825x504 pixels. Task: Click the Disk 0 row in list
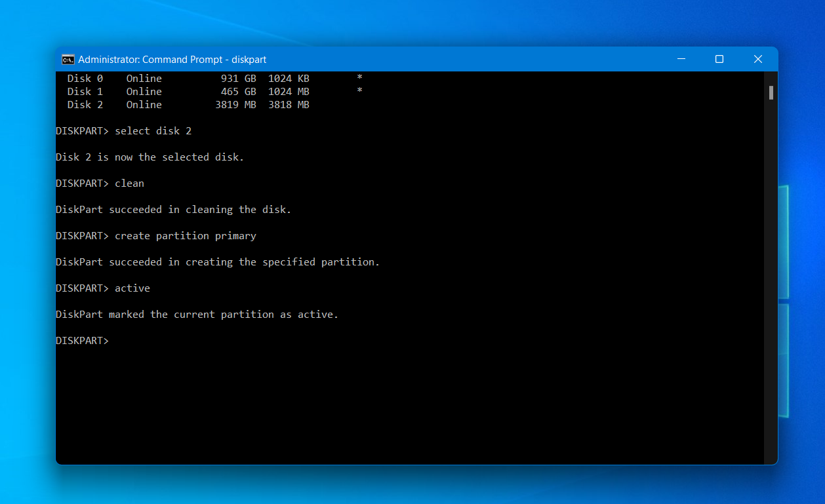click(215, 79)
